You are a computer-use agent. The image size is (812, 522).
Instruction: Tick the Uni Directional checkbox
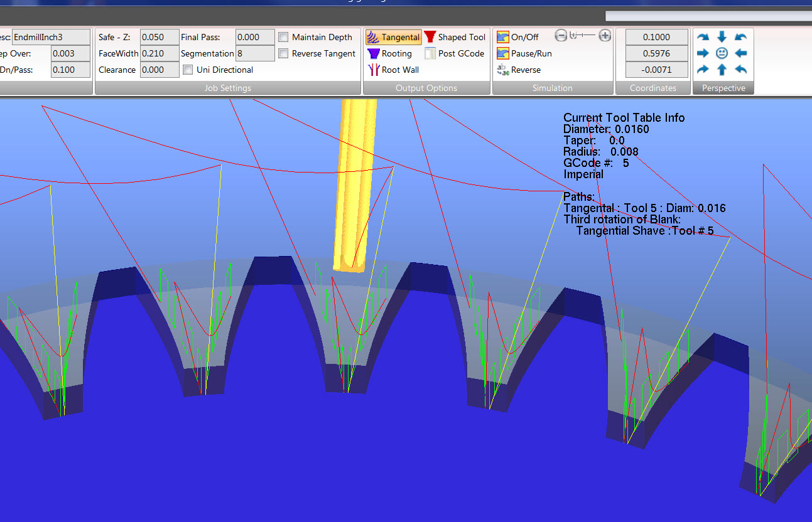click(188, 70)
